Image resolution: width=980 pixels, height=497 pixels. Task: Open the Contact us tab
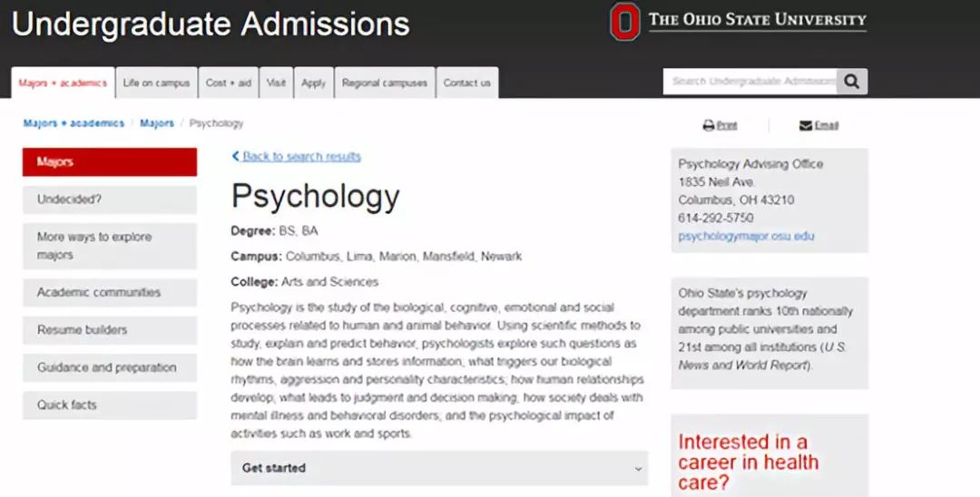(x=467, y=83)
